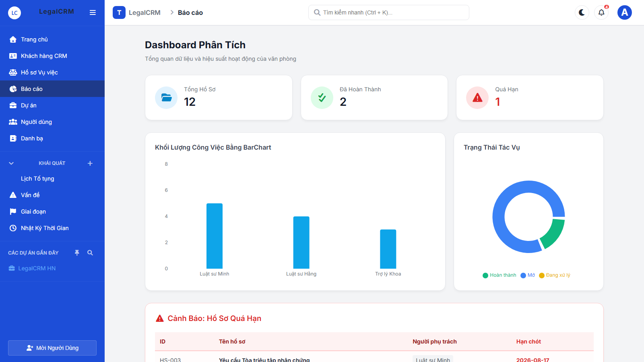Click the Luật sư Minh bar

pyautogui.click(x=215, y=236)
